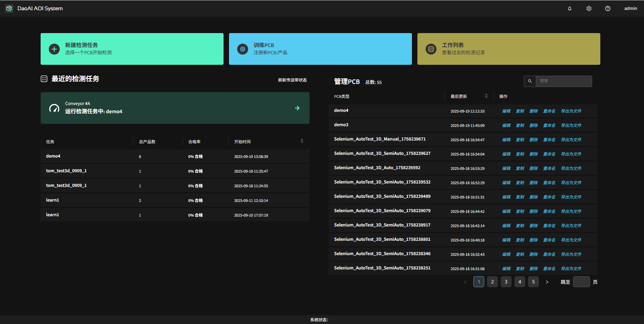Switch to page 5 of PCB list
This screenshot has height=324, width=644.
pyautogui.click(x=533, y=282)
